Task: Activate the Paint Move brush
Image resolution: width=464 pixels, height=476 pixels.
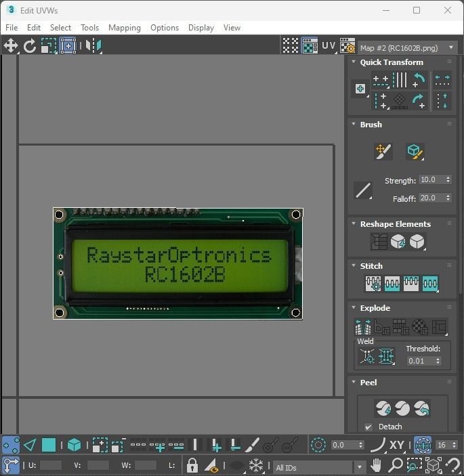Action: (383, 152)
